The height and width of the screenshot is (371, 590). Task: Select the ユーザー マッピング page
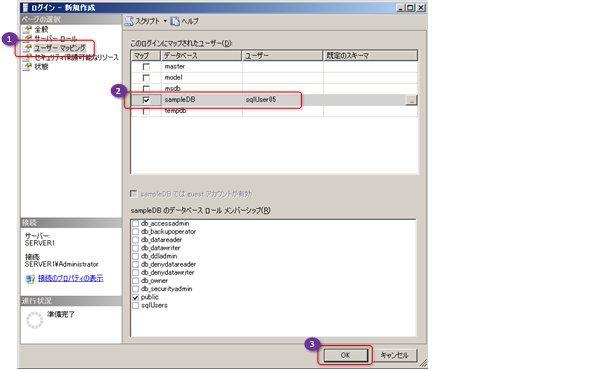(60, 48)
